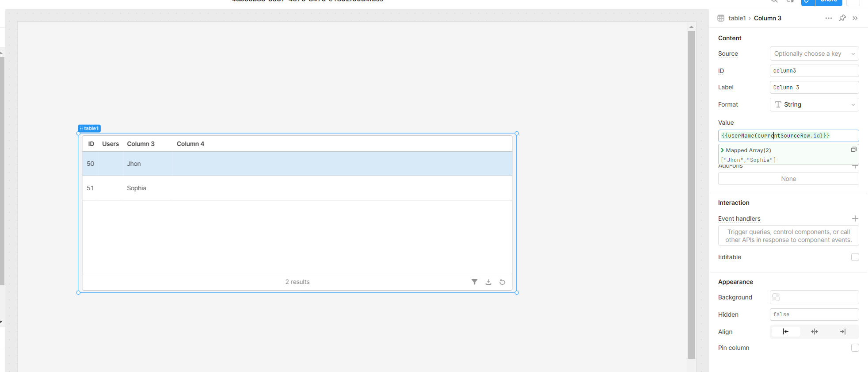Copy the Mapped Array preview output
Image resolution: width=868 pixels, height=372 pixels.
point(853,150)
